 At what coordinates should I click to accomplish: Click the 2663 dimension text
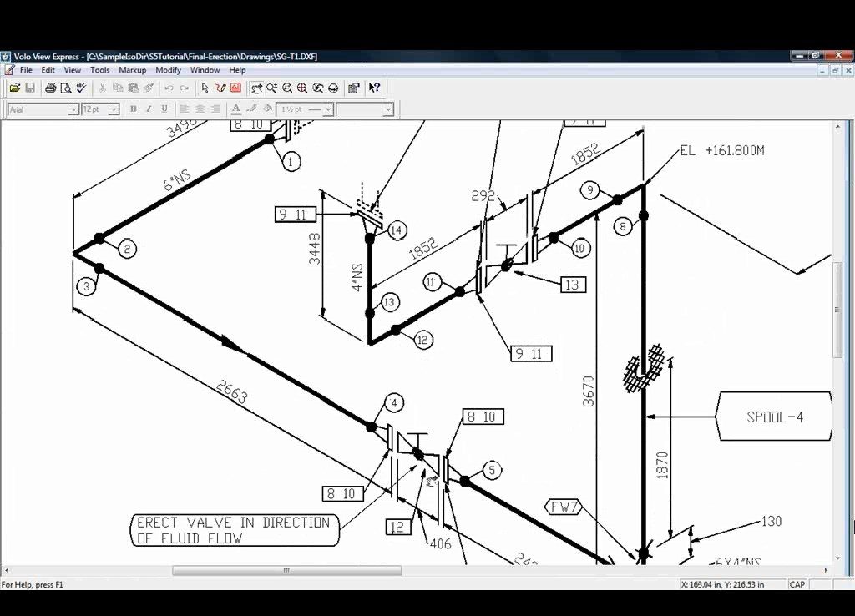pos(232,391)
